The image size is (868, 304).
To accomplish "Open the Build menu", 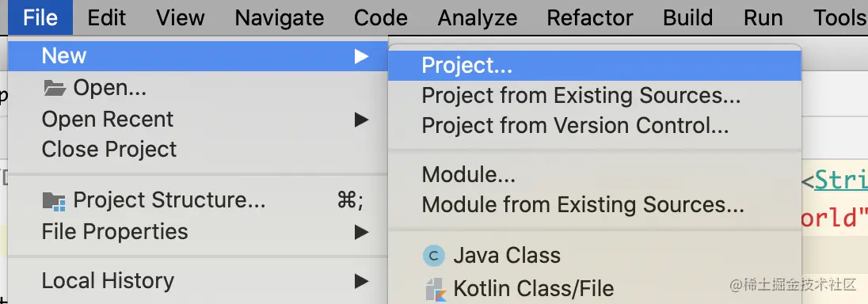I will (688, 17).
